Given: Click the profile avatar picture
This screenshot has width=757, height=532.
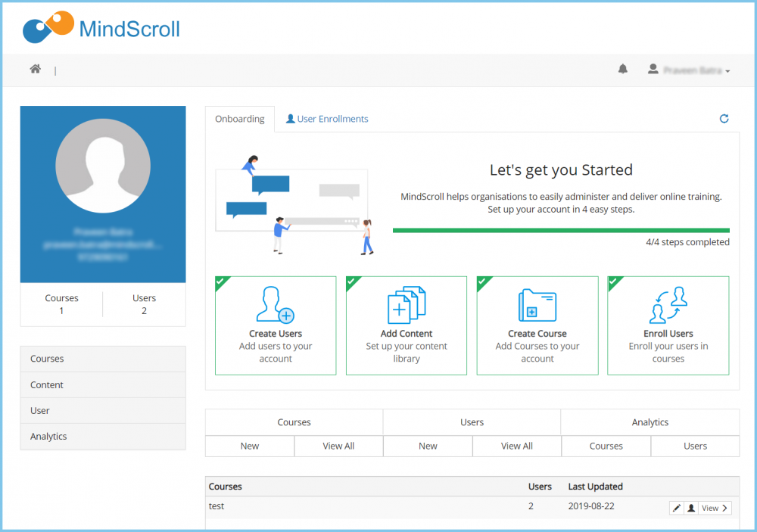Looking at the screenshot, I should 103,166.
